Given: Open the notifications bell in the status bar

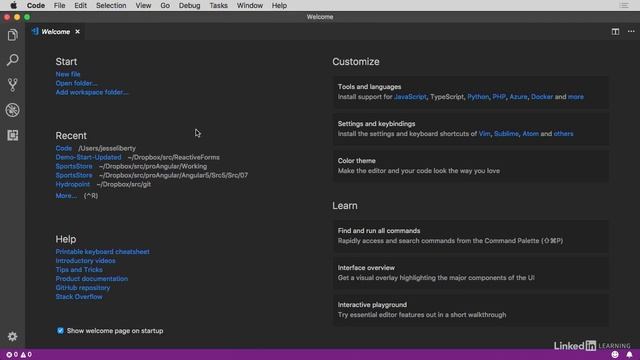Looking at the screenshot, I should coord(629,355).
